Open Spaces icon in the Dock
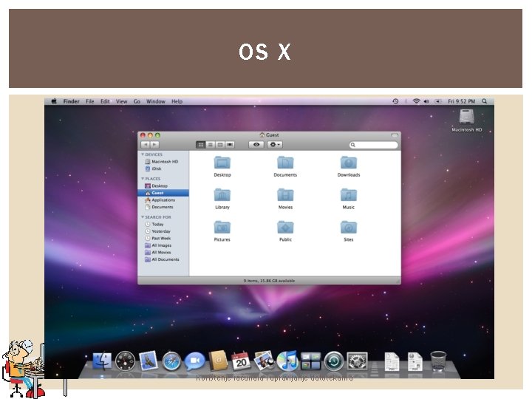Image resolution: width=532 pixels, height=399 pixels. (x=310, y=361)
